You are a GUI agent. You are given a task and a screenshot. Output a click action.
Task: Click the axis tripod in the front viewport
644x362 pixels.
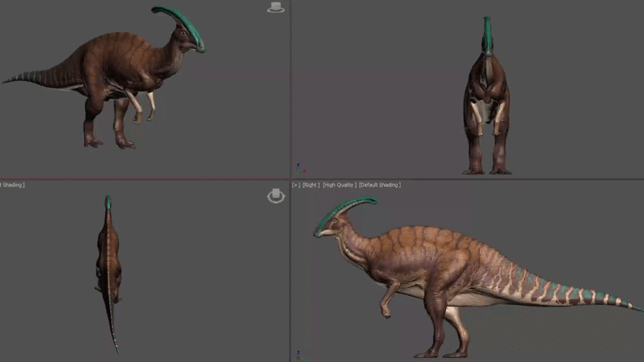[x=300, y=169]
